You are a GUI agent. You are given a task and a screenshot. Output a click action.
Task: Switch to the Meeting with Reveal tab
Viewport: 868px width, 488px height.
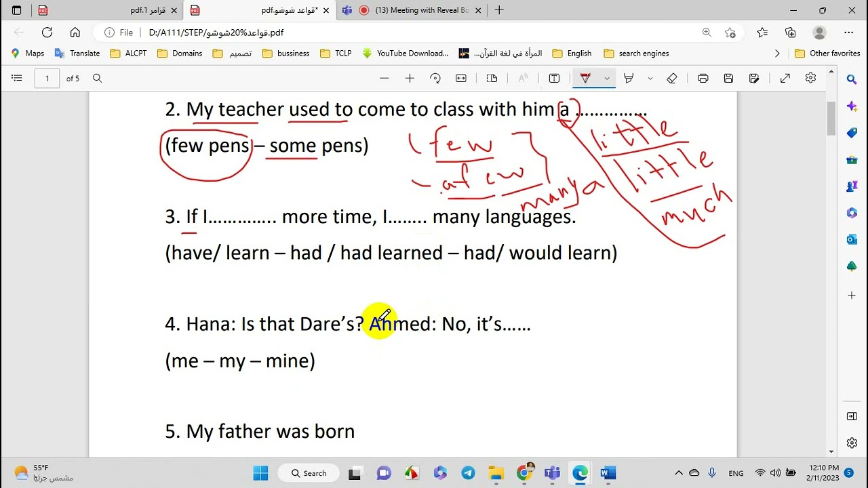coord(413,10)
